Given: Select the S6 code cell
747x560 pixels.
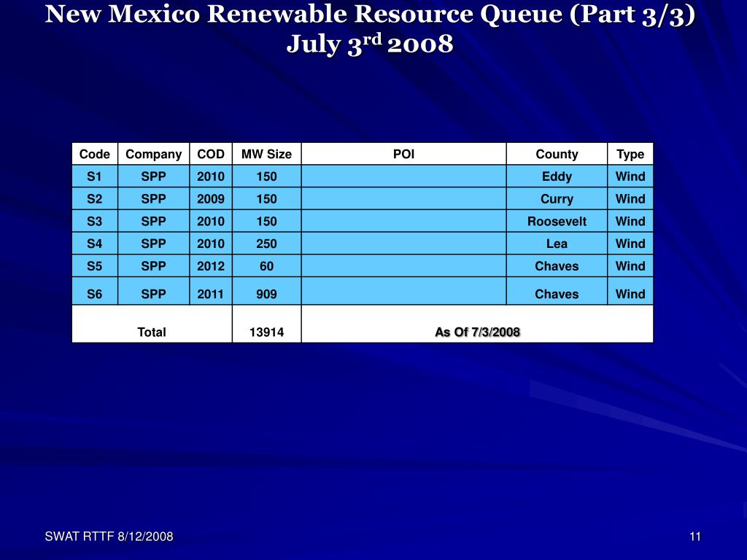Looking at the screenshot, I should click(x=95, y=291).
